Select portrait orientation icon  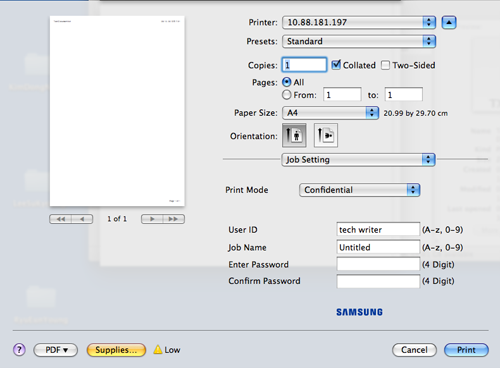coord(294,135)
